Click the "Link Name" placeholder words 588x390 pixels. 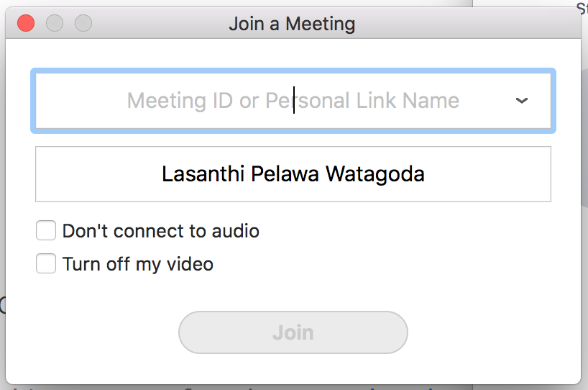[x=408, y=101]
